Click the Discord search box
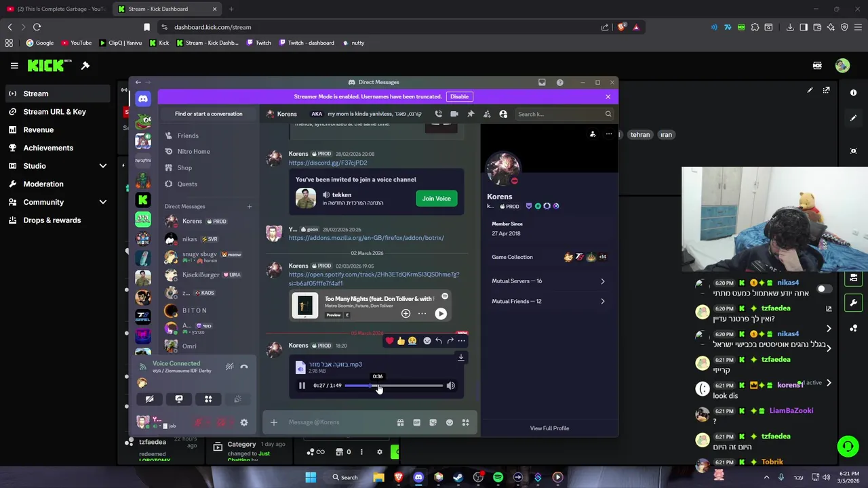This screenshot has height=488, width=868. pyautogui.click(x=564, y=114)
